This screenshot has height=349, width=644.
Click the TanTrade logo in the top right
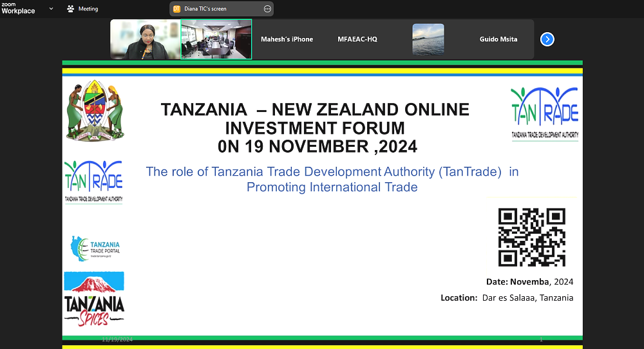[544, 113]
